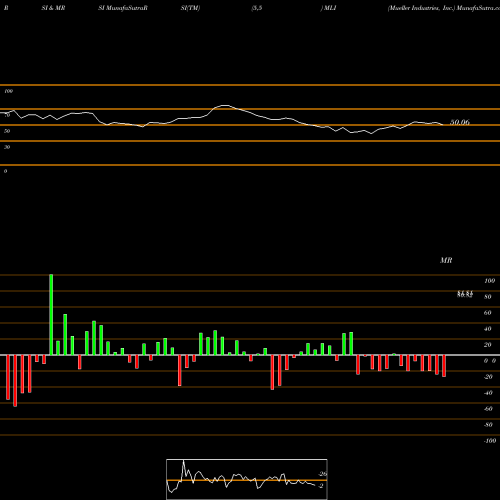Click the SI MunafaSutraR header text
Viewport: 500px width, 500px height.
[x=123, y=8]
